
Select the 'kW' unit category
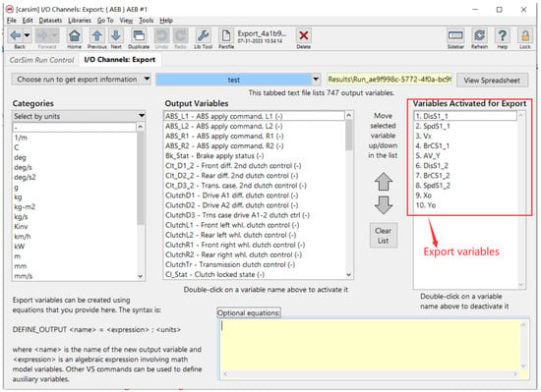(20, 247)
